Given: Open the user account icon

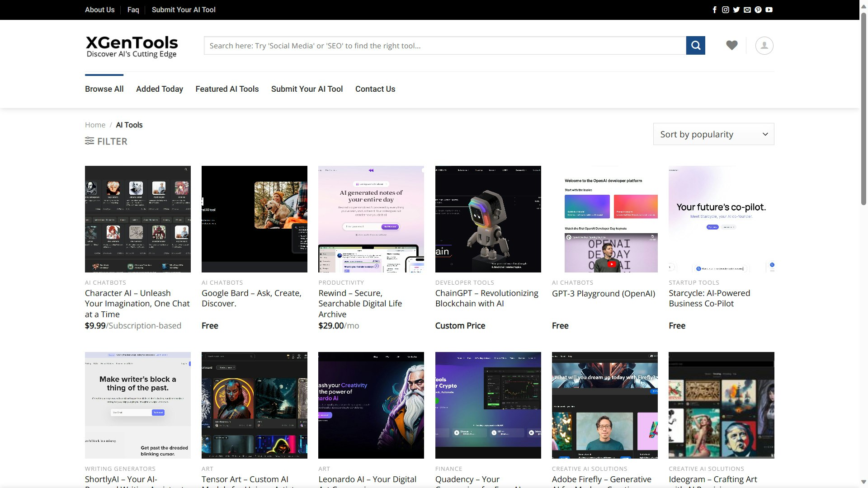Looking at the screenshot, I should [x=764, y=46].
